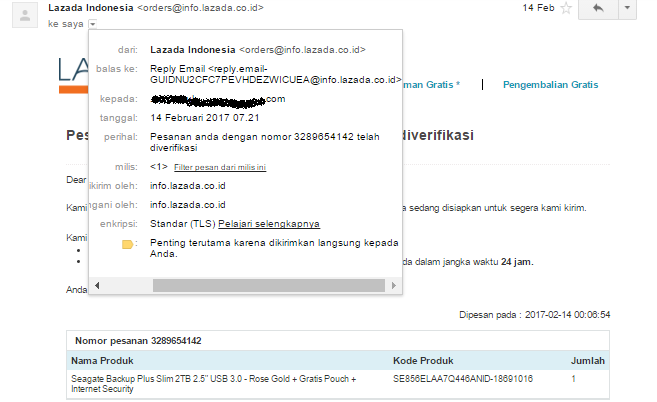
Task: Select the 'Nomor pesanan 3289654142' text
Action: [138, 341]
